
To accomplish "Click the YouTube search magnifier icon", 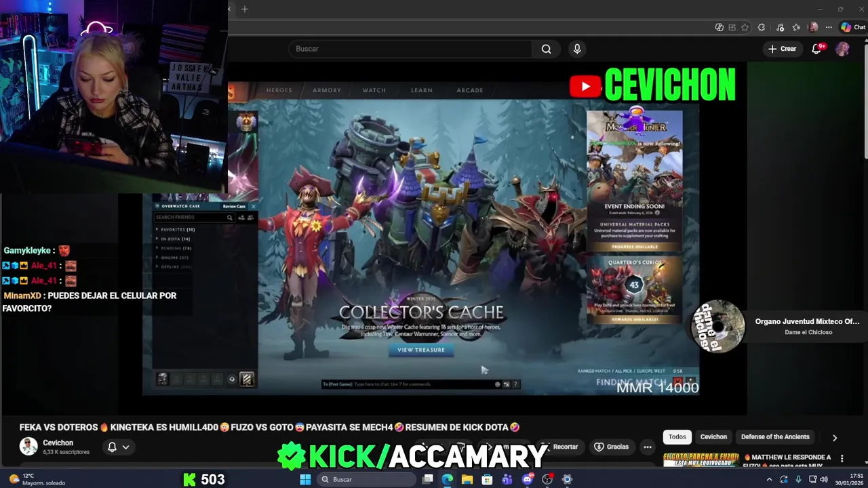I will tap(546, 49).
